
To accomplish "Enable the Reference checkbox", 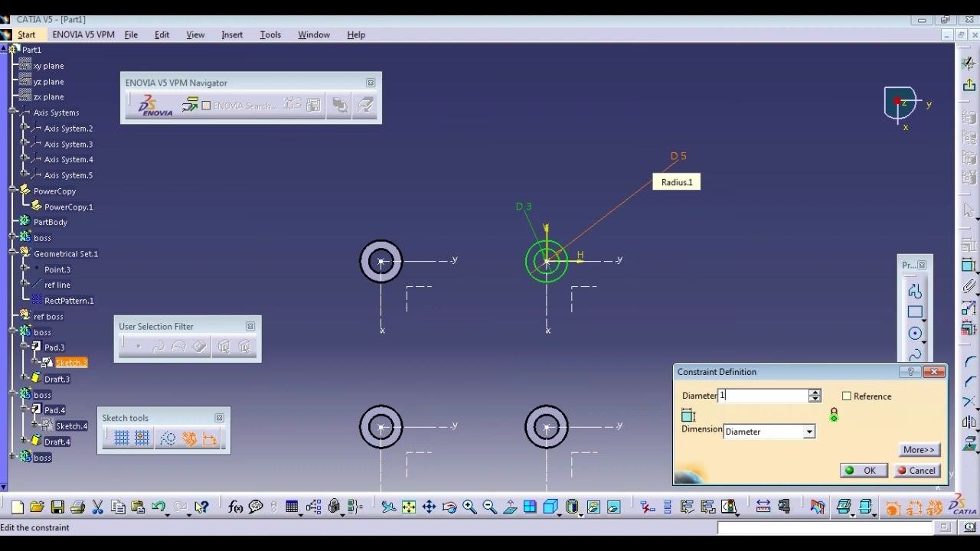I will (x=847, y=396).
